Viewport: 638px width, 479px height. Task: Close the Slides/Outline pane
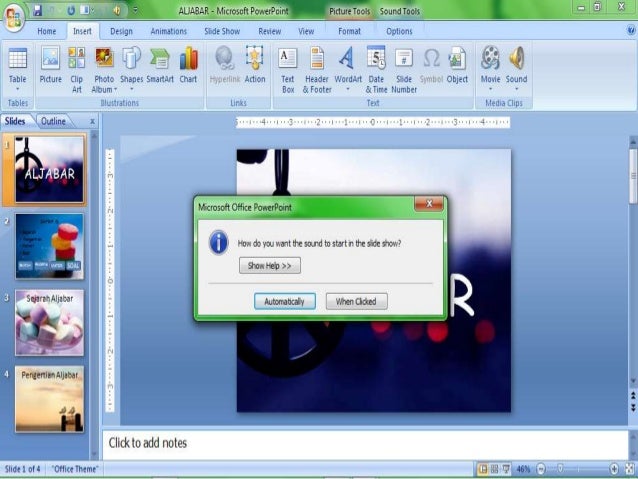coord(92,121)
